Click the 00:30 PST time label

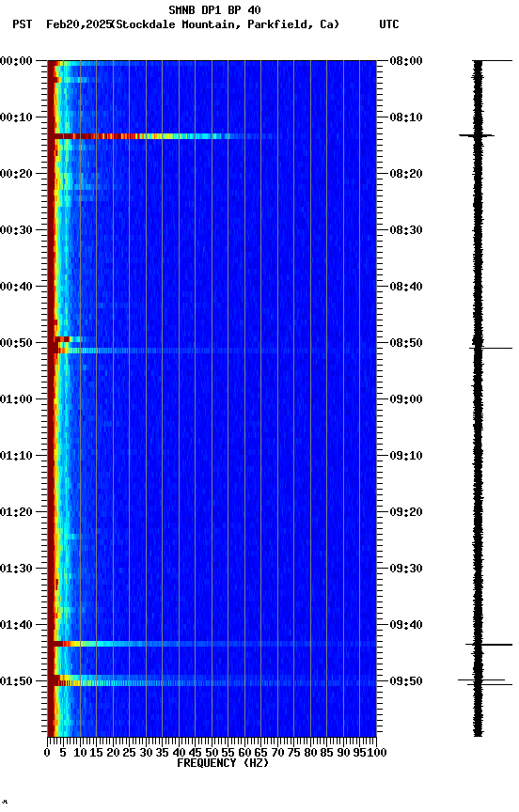16,230
